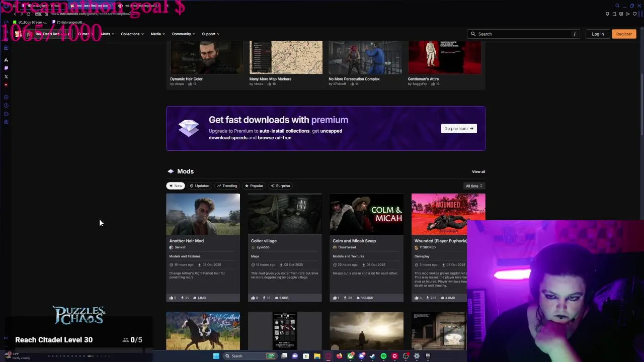Open Firefox from the taskbar

point(339,356)
